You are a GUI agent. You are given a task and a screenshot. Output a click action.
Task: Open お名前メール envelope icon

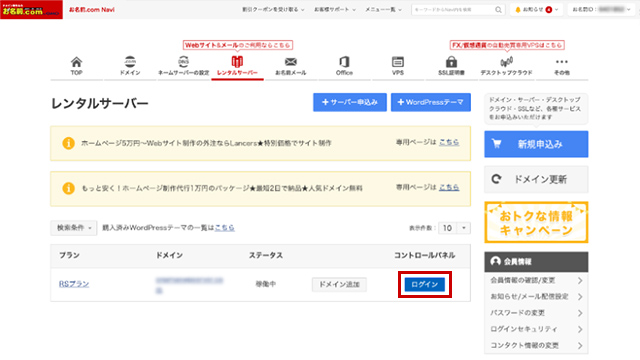coord(291,62)
